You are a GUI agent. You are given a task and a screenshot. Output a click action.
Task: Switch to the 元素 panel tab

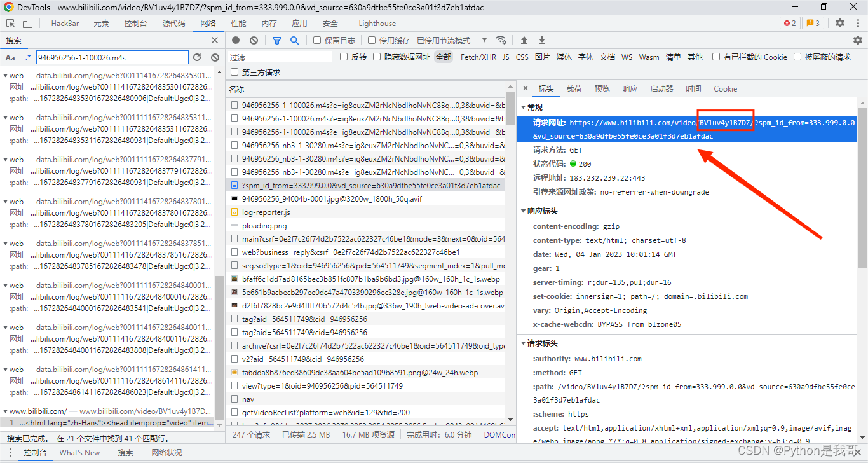[x=101, y=24]
